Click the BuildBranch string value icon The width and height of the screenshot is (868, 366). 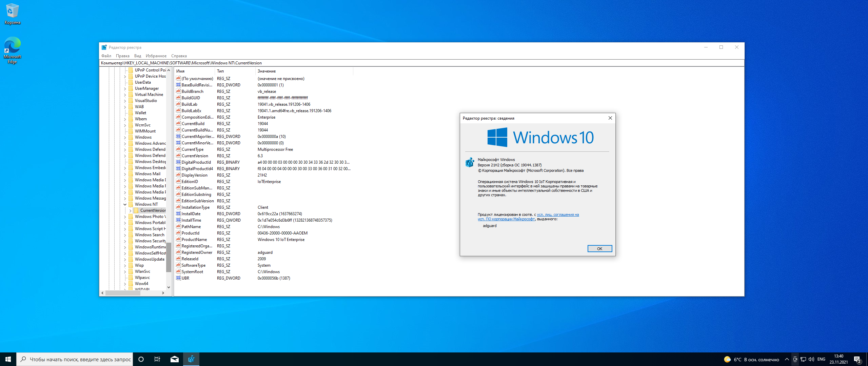click(x=178, y=91)
